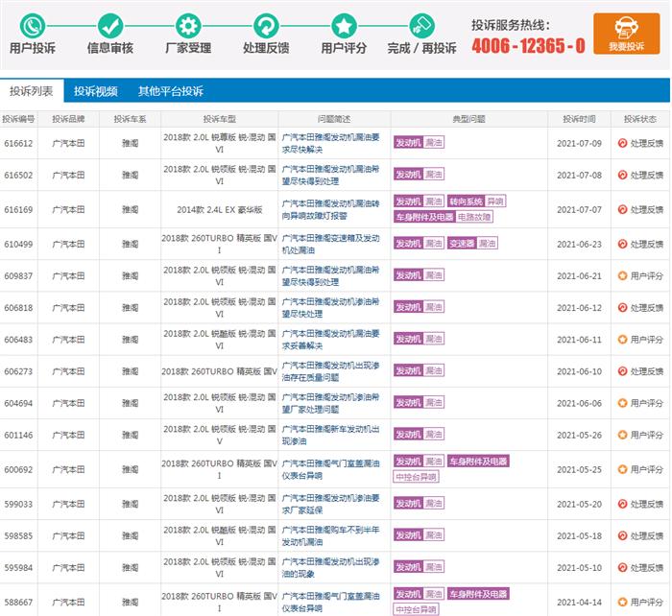Open description link for complaint 610499
Screen dimensions: 672x616
coord(330,244)
